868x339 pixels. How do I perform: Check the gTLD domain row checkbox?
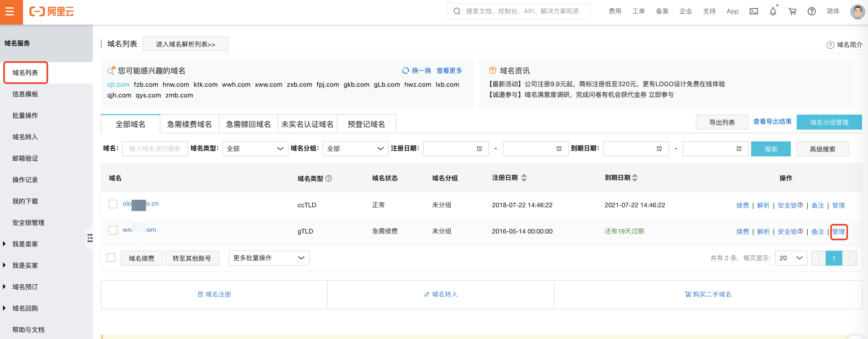click(113, 230)
